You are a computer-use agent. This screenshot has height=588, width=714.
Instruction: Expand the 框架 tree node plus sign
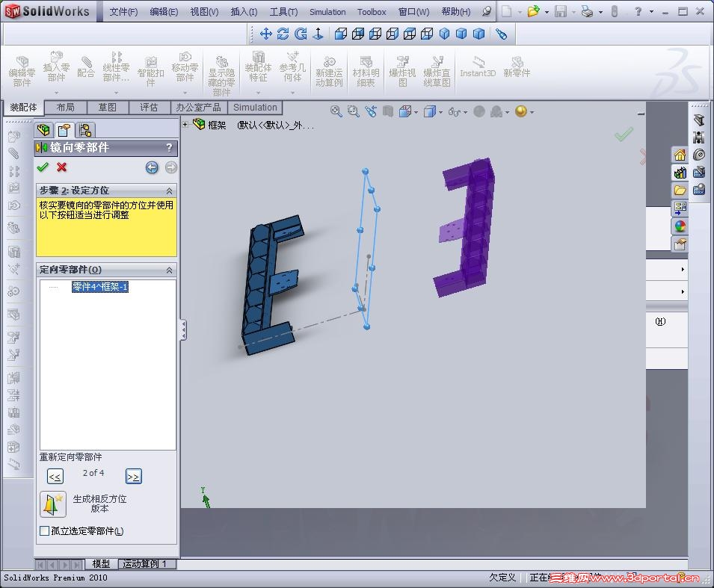pyautogui.click(x=185, y=124)
